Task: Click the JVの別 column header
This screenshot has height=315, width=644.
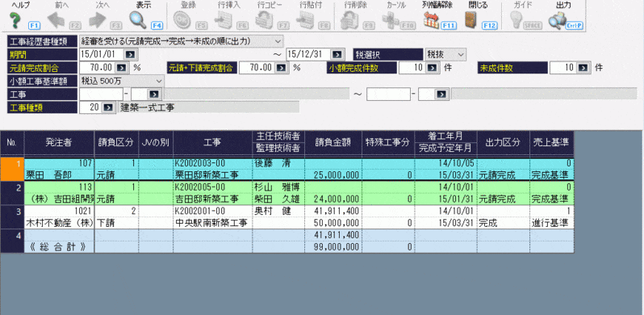Action: (x=156, y=142)
